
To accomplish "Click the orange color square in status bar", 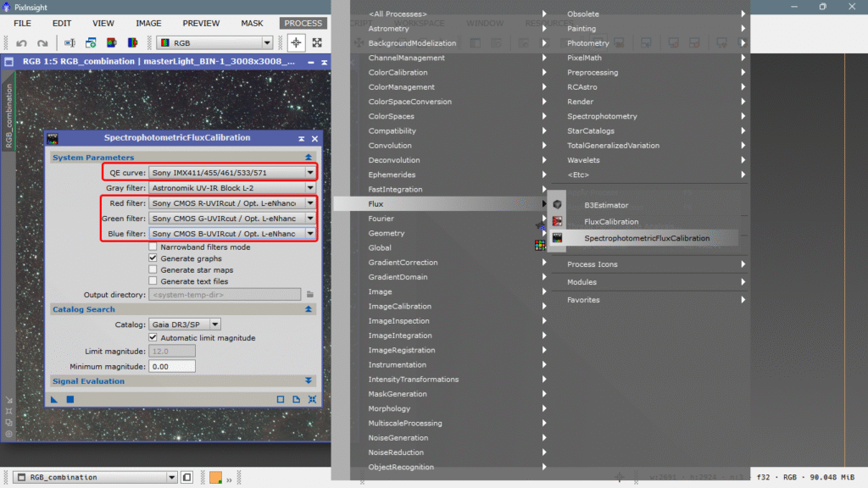I will tap(216, 478).
